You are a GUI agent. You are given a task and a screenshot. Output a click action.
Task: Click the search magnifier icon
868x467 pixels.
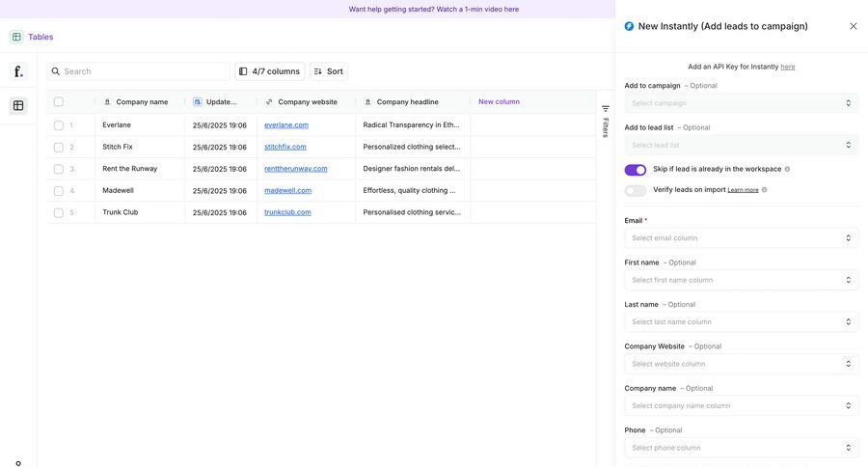click(55, 71)
